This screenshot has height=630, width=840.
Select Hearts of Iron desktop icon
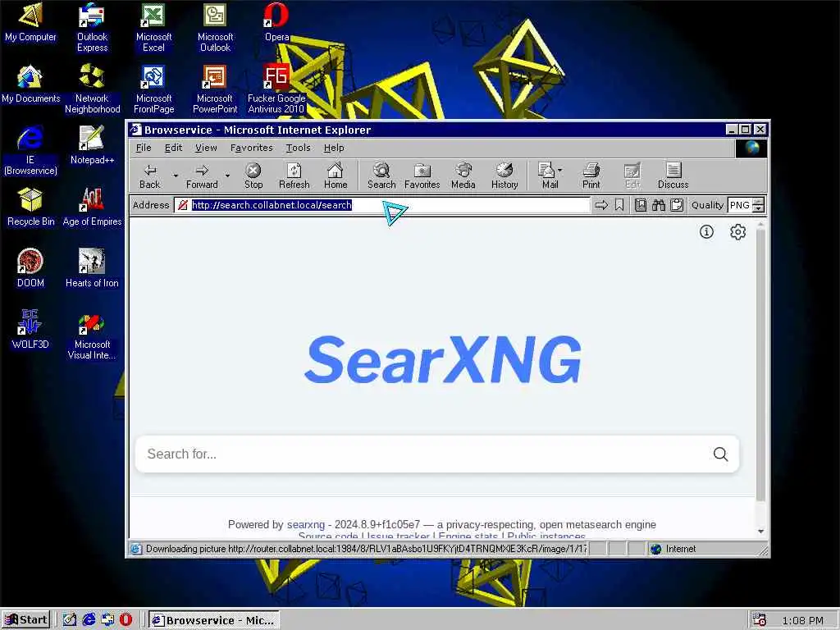click(92, 268)
